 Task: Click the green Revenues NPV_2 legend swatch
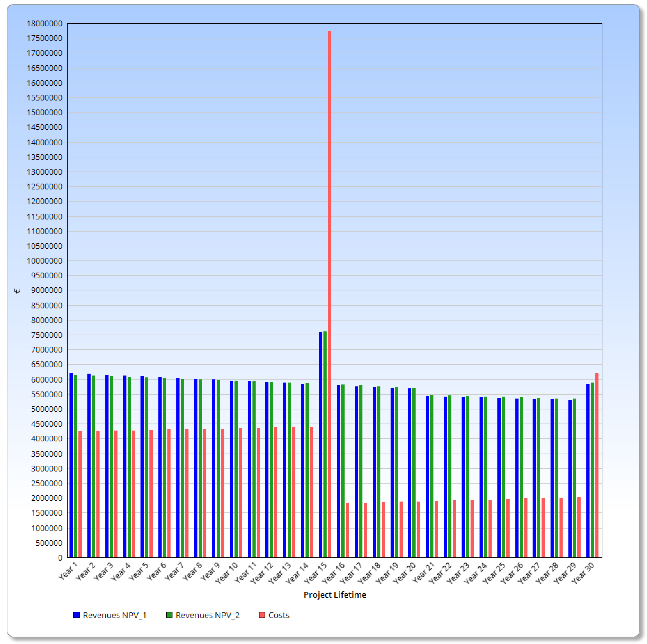point(169,615)
